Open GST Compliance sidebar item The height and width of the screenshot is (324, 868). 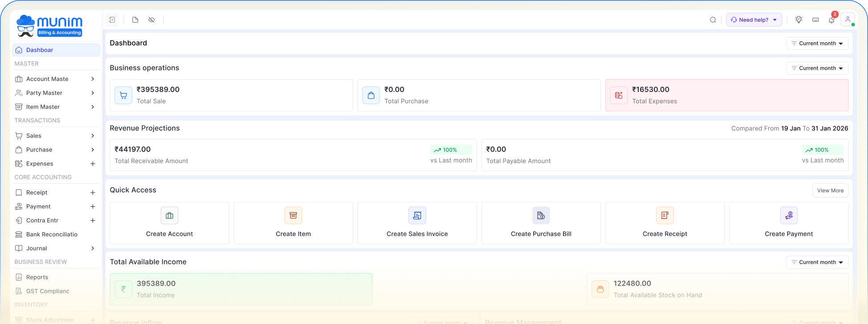click(56, 292)
